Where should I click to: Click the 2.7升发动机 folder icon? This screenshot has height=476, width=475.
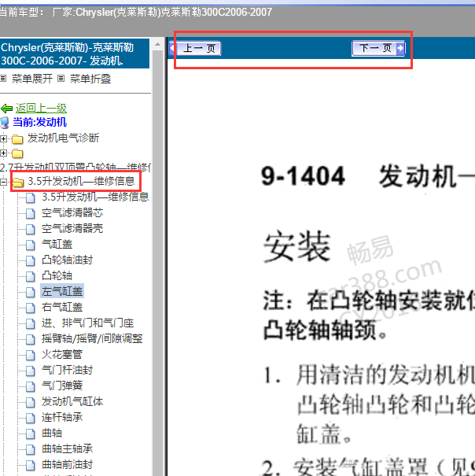coord(17,153)
